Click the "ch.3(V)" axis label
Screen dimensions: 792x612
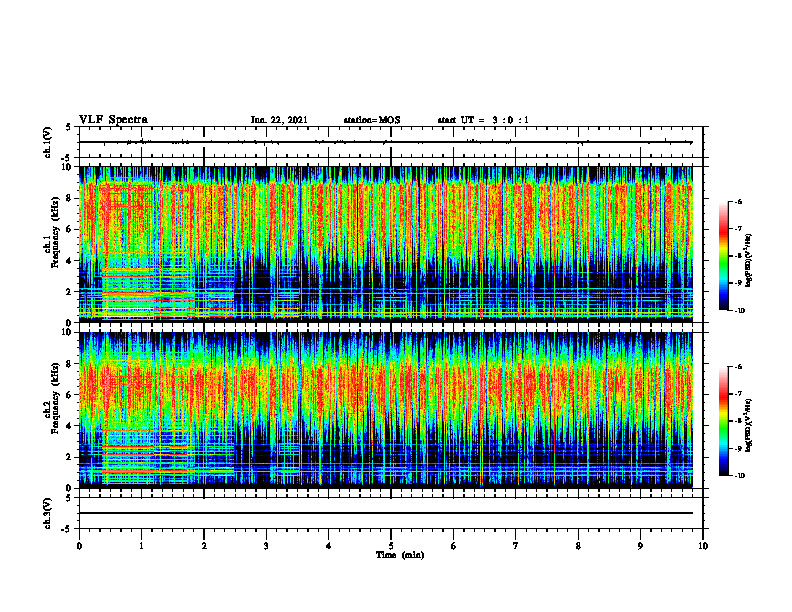pyautogui.click(x=48, y=513)
